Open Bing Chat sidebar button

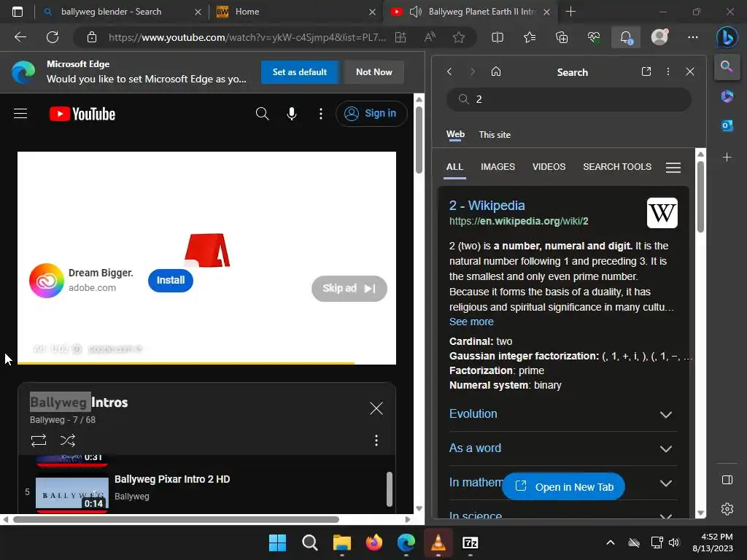(727, 37)
